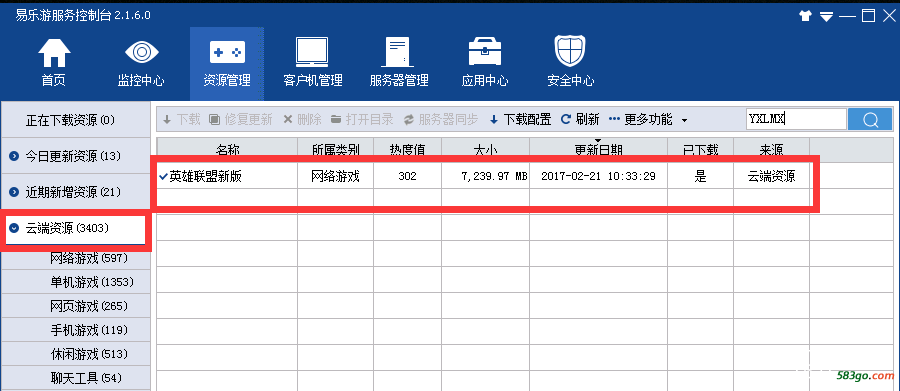This screenshot has height=391, width=900.
Task: Click the skin shirt icon in title bar
Action: coord(805,16)
